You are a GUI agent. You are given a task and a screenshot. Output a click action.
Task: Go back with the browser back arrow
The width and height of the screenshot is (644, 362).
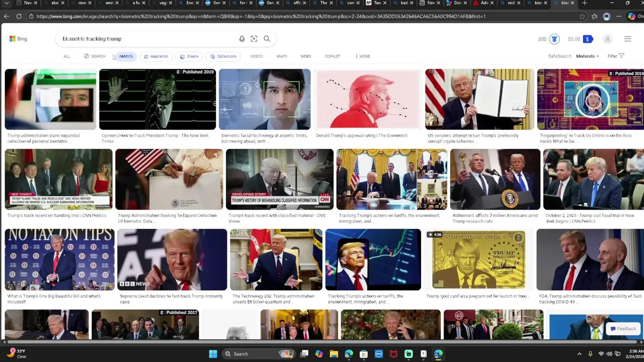coord(7,16)
